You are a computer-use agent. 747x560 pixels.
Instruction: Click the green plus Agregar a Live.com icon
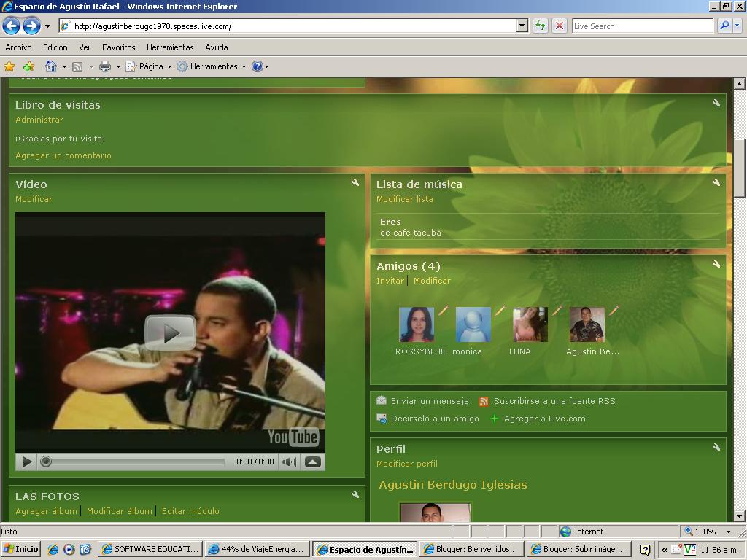click(495, 419)
